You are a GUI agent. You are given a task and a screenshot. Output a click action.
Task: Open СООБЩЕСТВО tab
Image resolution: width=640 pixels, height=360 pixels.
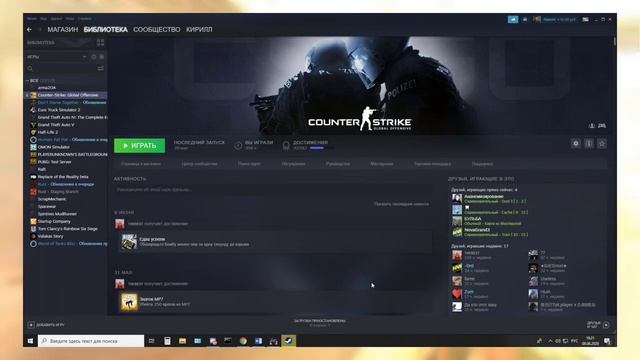pyautogui.click(x=157, y=30)
